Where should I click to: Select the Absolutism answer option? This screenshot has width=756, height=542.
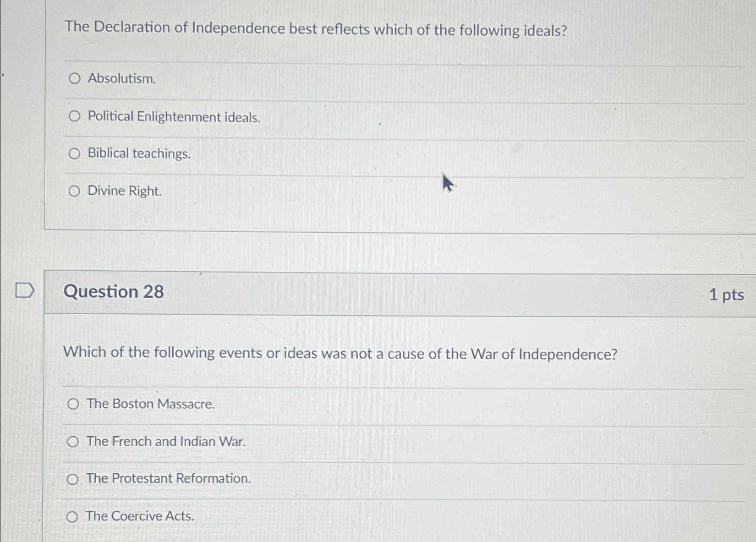click(74, 79)
